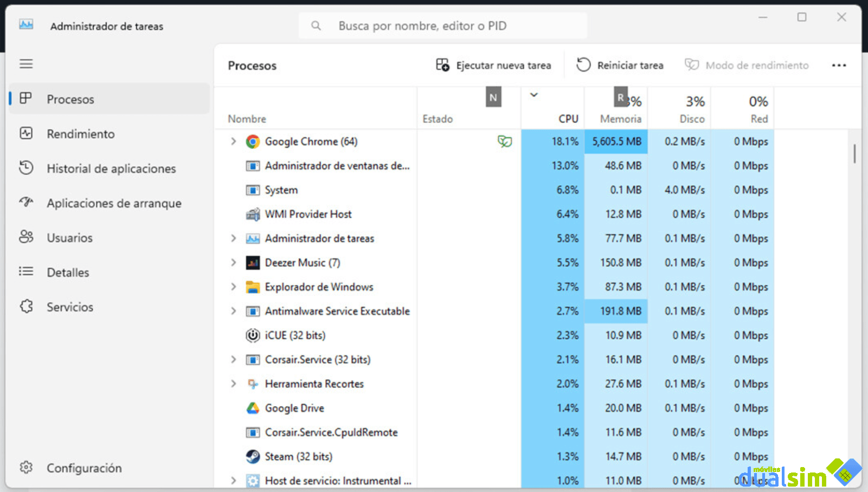Click the Antimalware Service Executable icon
The height and width of the screenshot is (492, 868).
[253, 311]
